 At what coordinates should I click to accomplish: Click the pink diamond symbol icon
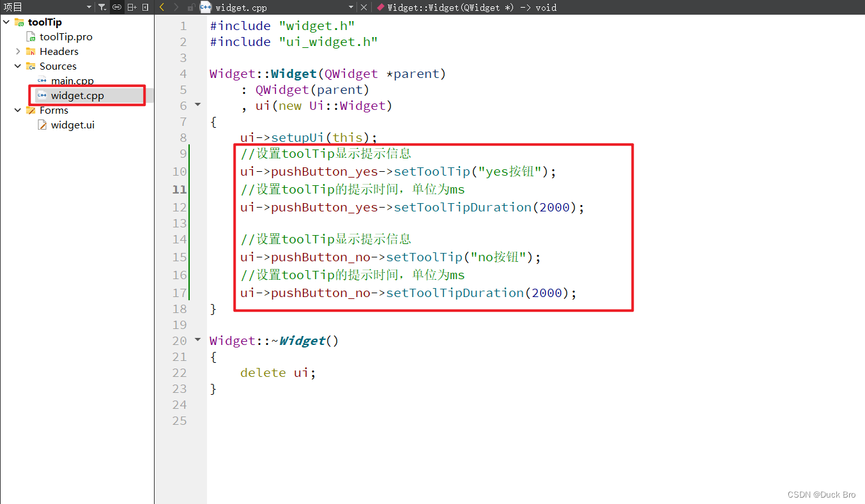[380, 8]
